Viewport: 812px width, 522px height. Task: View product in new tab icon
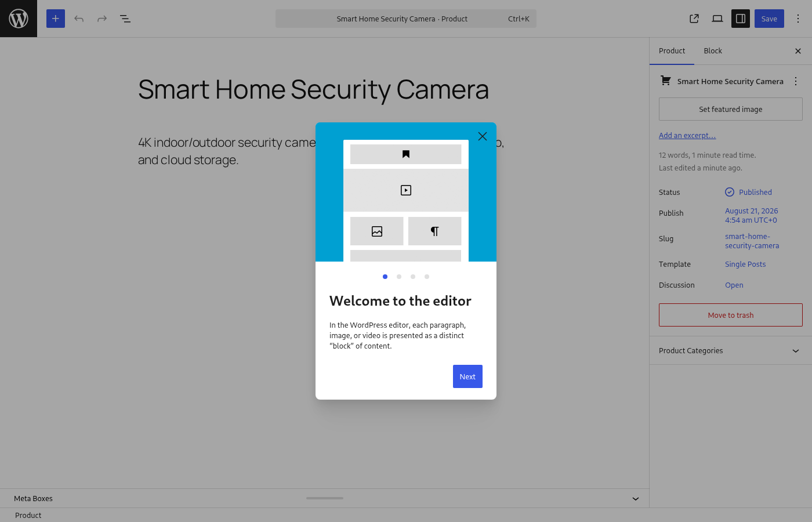[x=694, y=19]
